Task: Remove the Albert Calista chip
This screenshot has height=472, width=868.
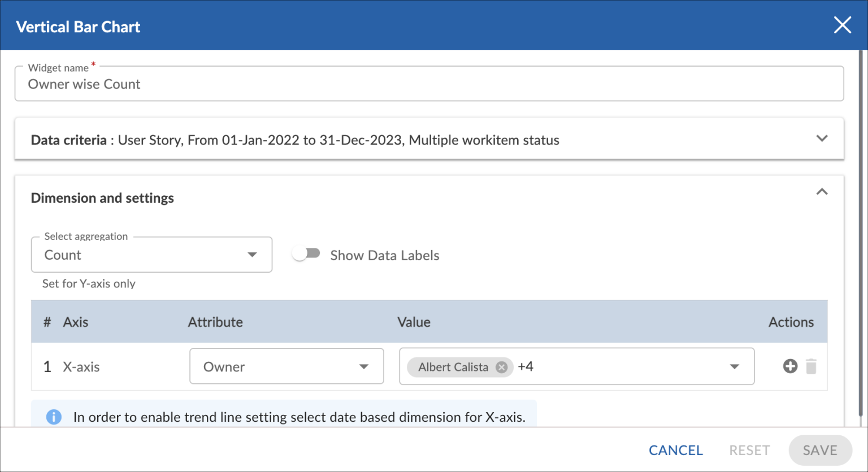Action: [501, 367]
